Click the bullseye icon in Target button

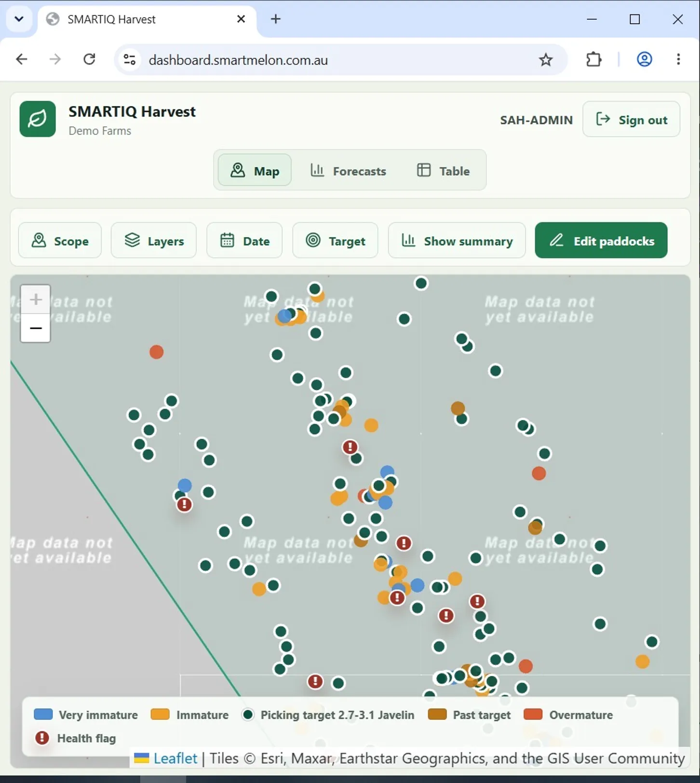coord(313,240)
